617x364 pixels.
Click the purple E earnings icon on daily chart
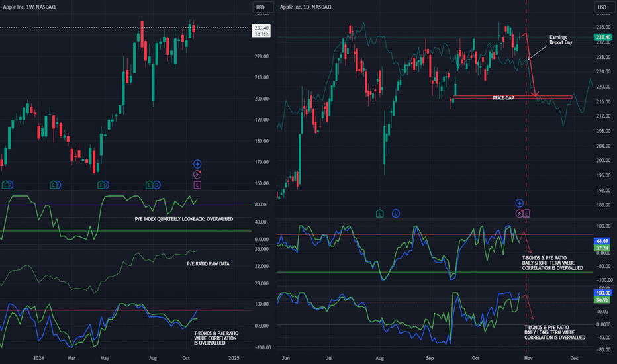point(526,214)
